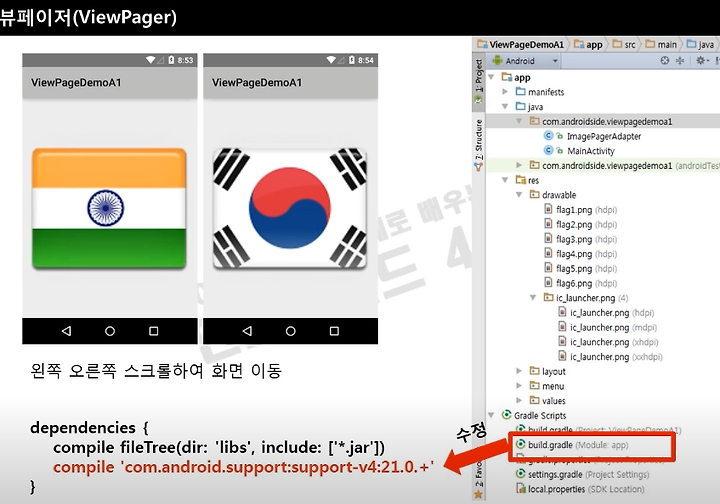
Task: Click ViewPageDemoA1 breadcrumb
Action: tap(521, 45)
